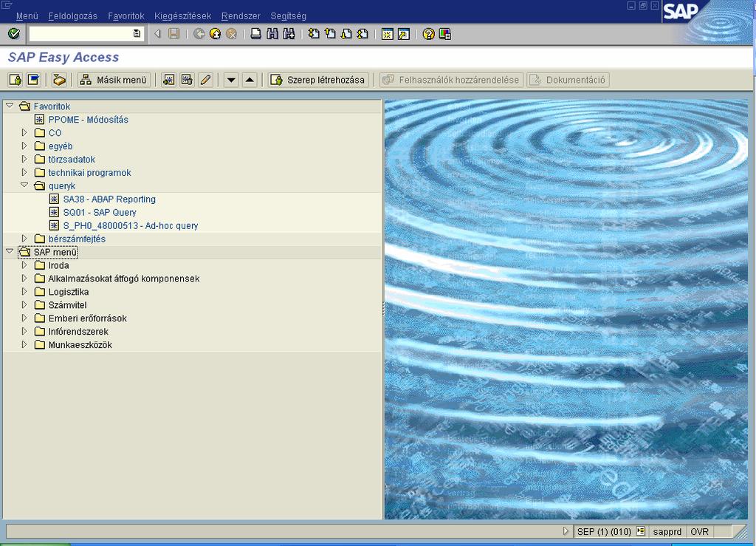Expand the Logisztika folder

(24, 291)
